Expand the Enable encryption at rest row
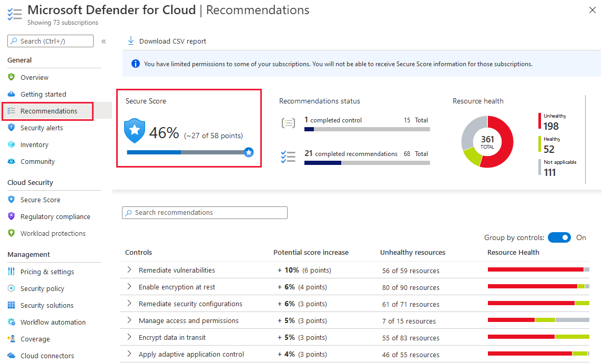Screen dimensions: 602x364 pyautogui.click(x=129, y=287)
